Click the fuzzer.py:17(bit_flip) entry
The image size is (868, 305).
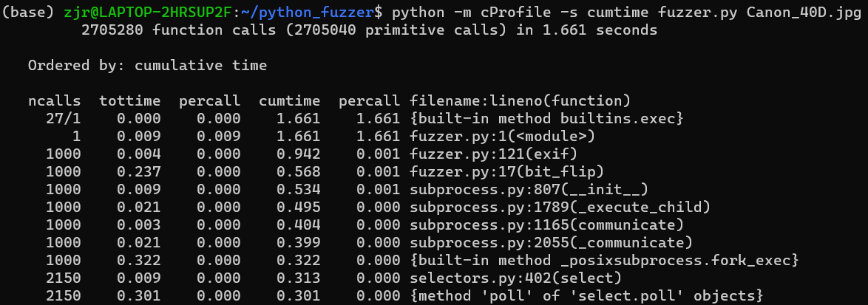[x=506, y=172]
